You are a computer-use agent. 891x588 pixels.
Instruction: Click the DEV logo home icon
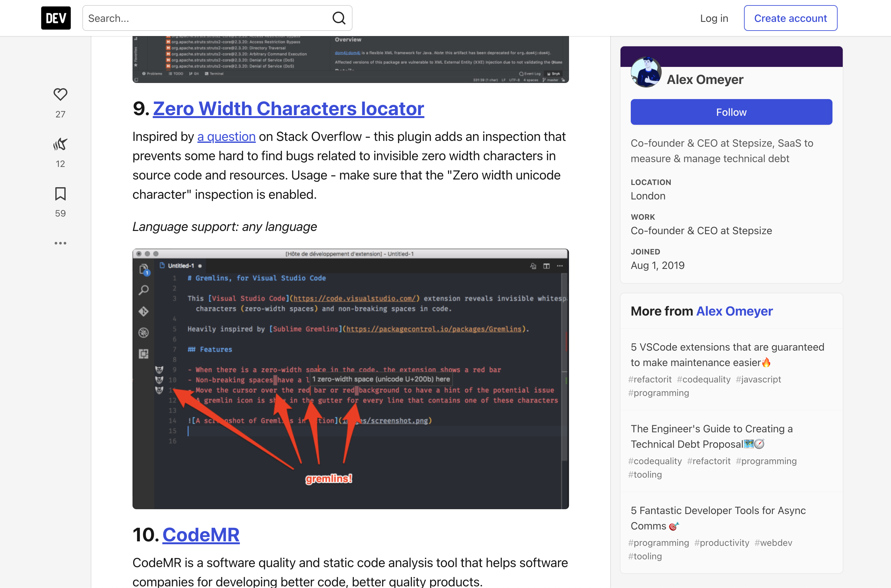56,18
